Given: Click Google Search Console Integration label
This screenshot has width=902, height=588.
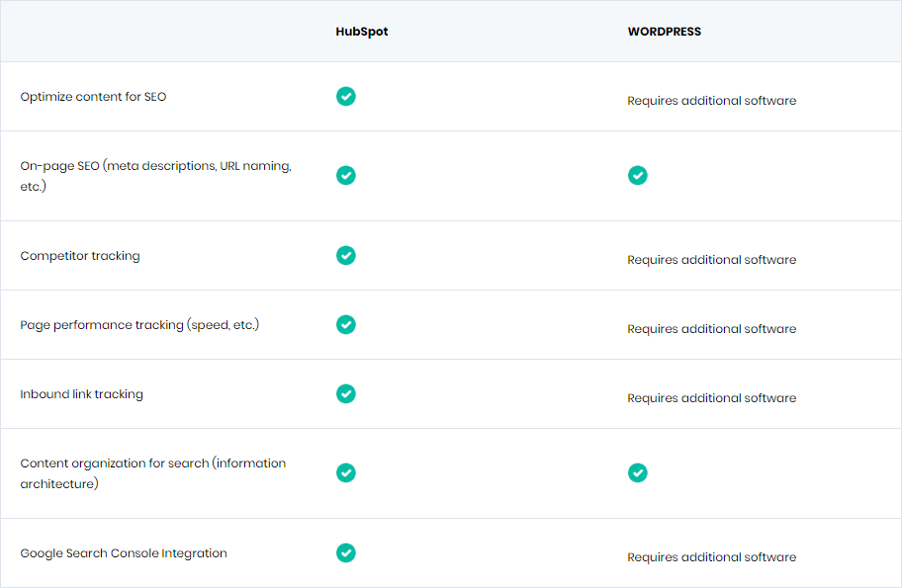Looking at the screenshot, I should [x=124, y=553].
